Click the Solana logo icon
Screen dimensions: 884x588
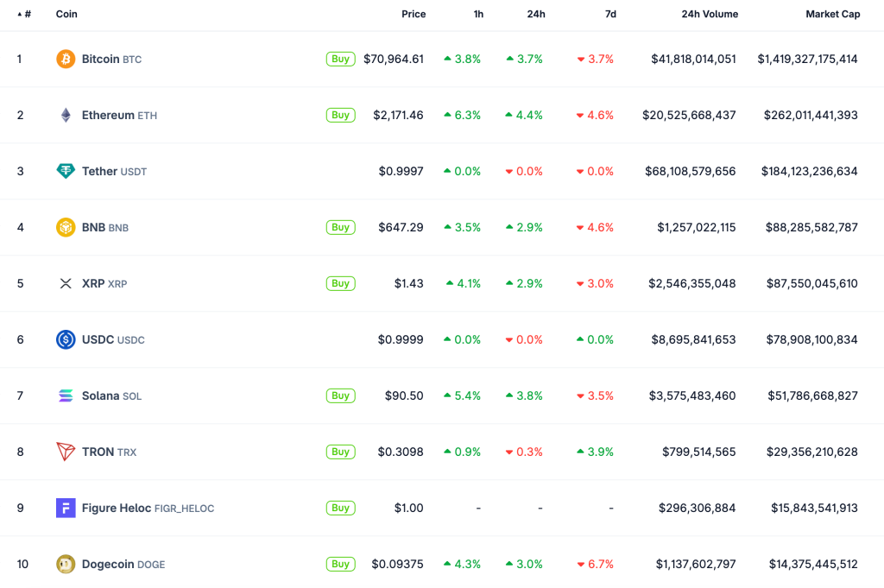66,395
